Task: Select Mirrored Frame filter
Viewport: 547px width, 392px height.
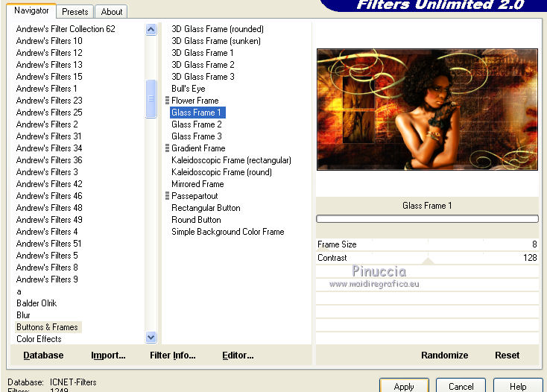Action: click(197, 184)
